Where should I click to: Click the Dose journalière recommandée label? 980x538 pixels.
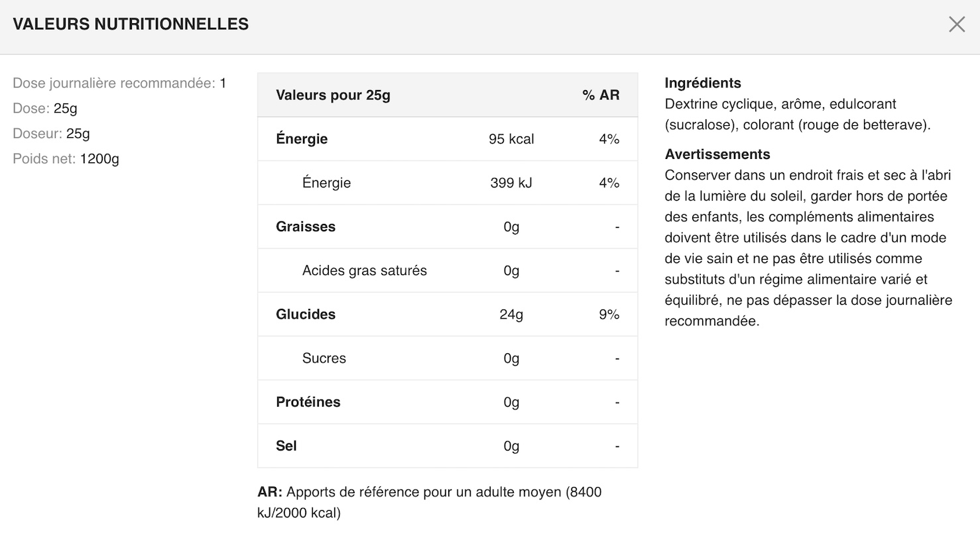[x=114, y=83]
